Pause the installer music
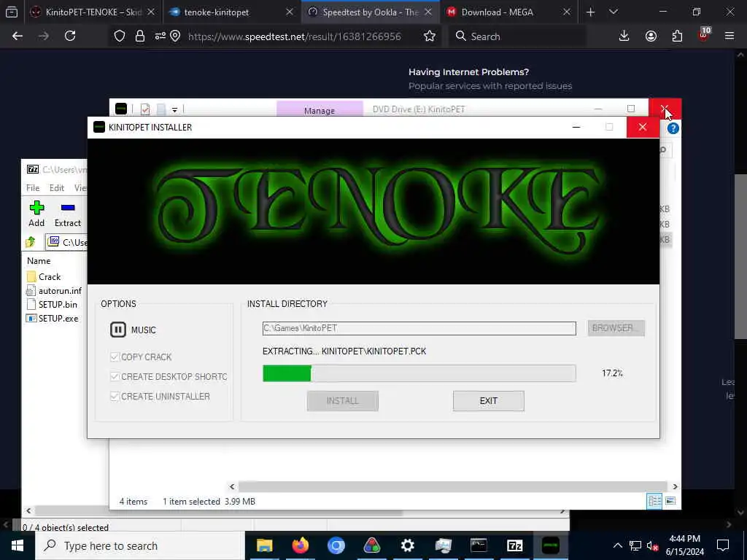This screenshot has height=560, width=747. (x=117, y=330)
